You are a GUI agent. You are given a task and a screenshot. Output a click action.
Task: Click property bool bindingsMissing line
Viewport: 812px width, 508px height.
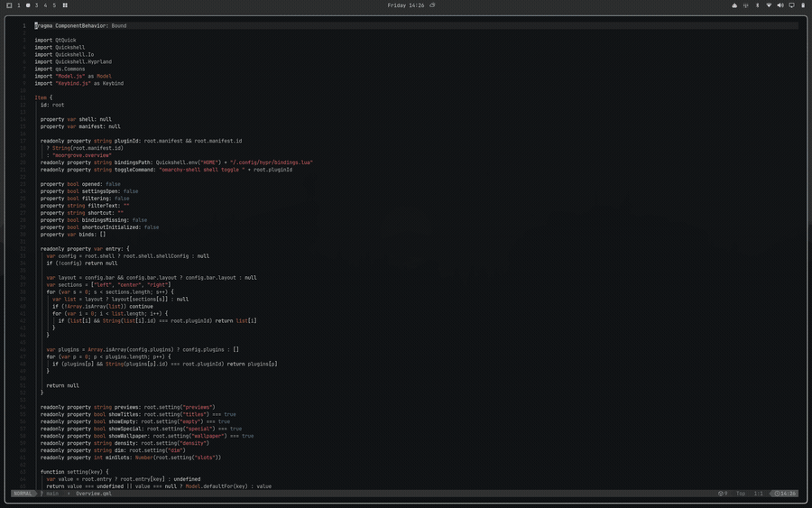[x=94, y=220]
